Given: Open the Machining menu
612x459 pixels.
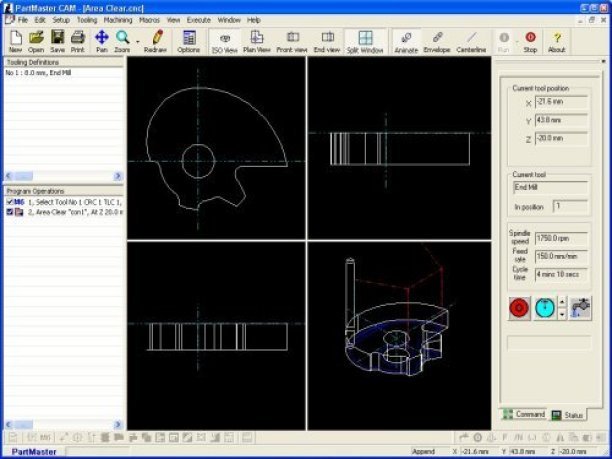Looking at the screenshot, I should (x=118, y=20).
